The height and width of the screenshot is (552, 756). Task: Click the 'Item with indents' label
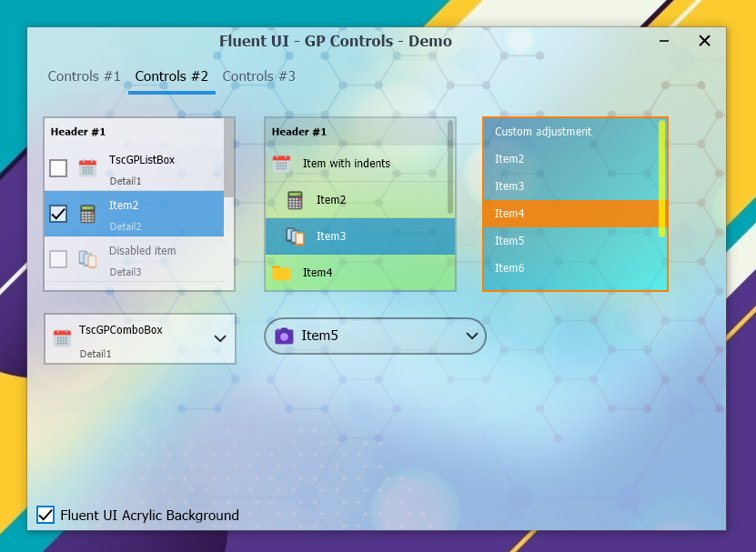(347, 164)
